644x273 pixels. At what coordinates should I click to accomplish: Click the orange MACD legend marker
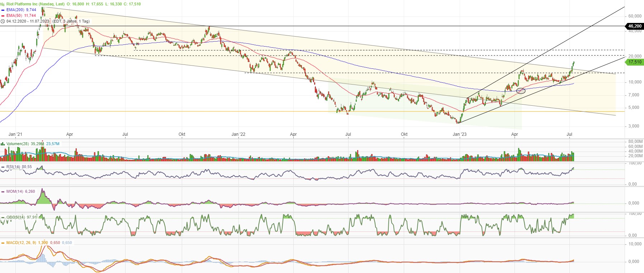coord(3,243)
